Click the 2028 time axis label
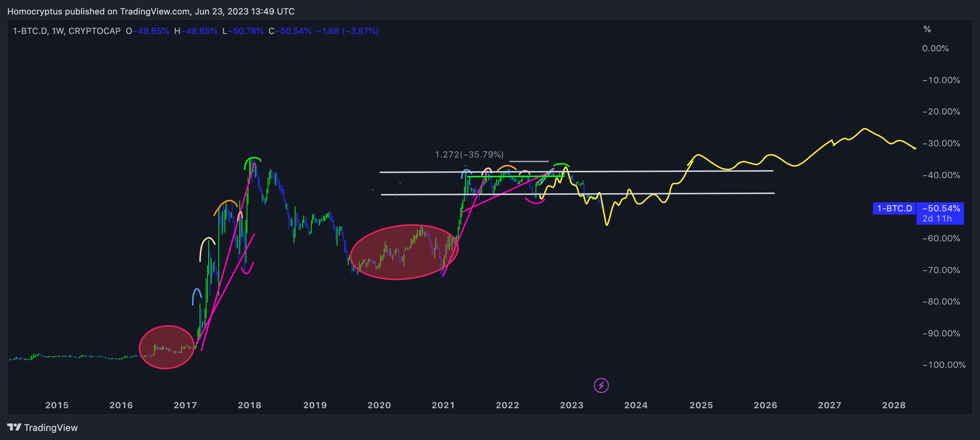Screen dimensions: 980x440 pyautogui.click(x=894, y=405)
